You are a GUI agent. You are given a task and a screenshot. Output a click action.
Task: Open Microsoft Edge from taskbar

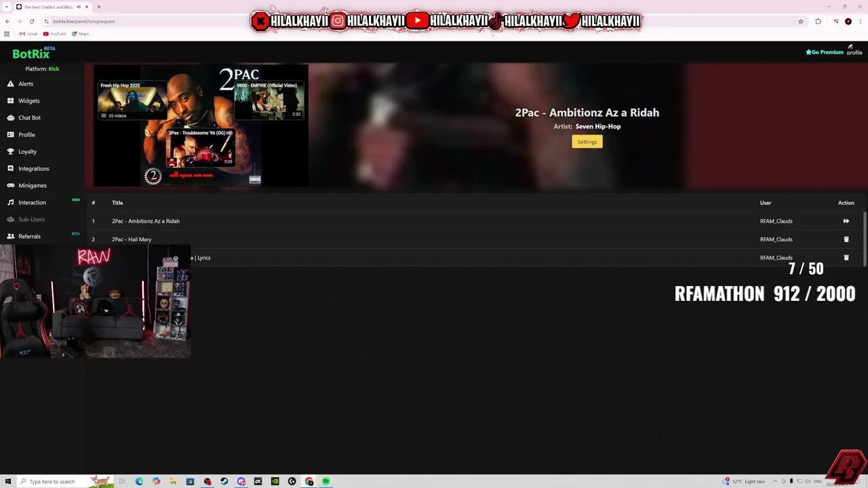[139, 481]
